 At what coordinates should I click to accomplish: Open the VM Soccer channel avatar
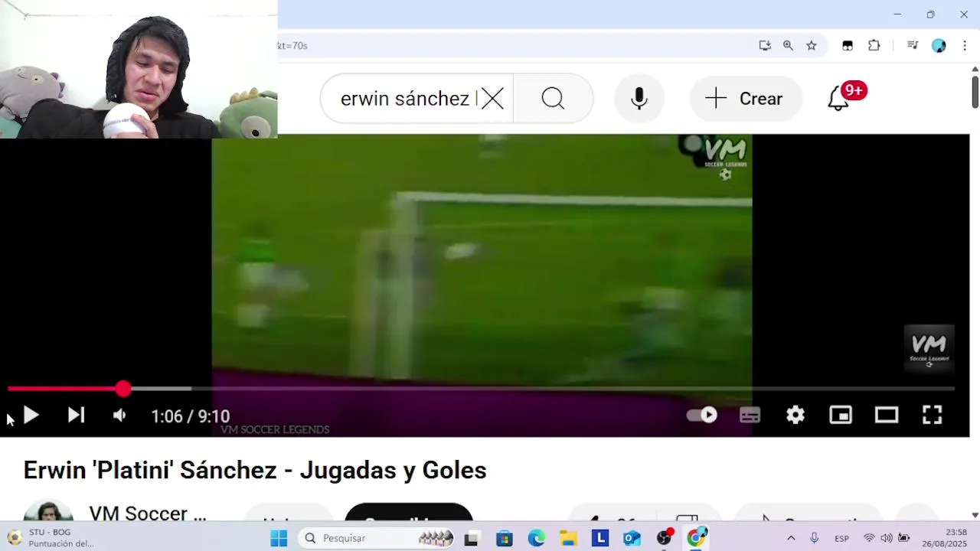point(48,511)
